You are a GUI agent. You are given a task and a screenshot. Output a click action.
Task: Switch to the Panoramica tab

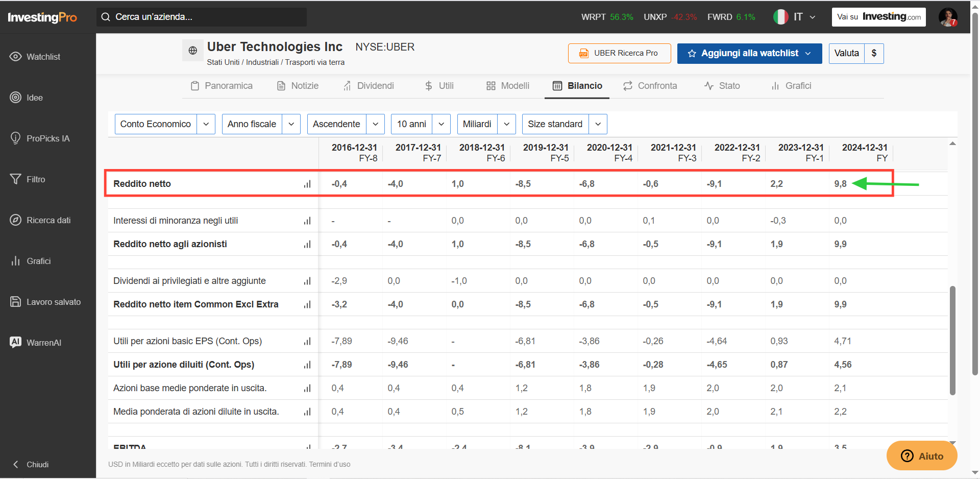click(x=222, y=86)
